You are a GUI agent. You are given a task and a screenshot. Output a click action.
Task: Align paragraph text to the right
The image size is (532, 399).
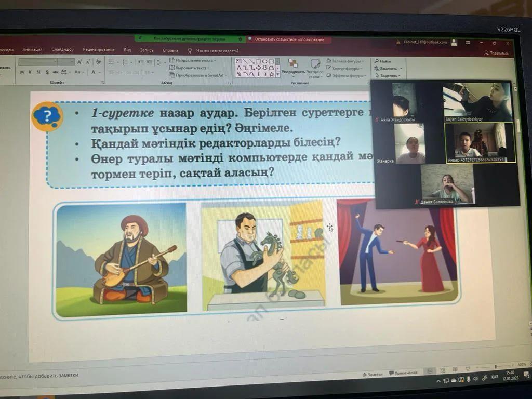point(128,72)
